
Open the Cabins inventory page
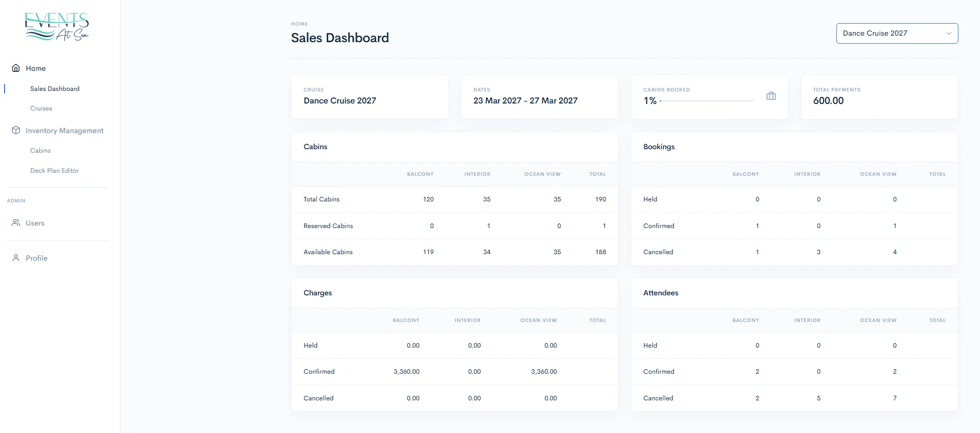tap(40, 151)
